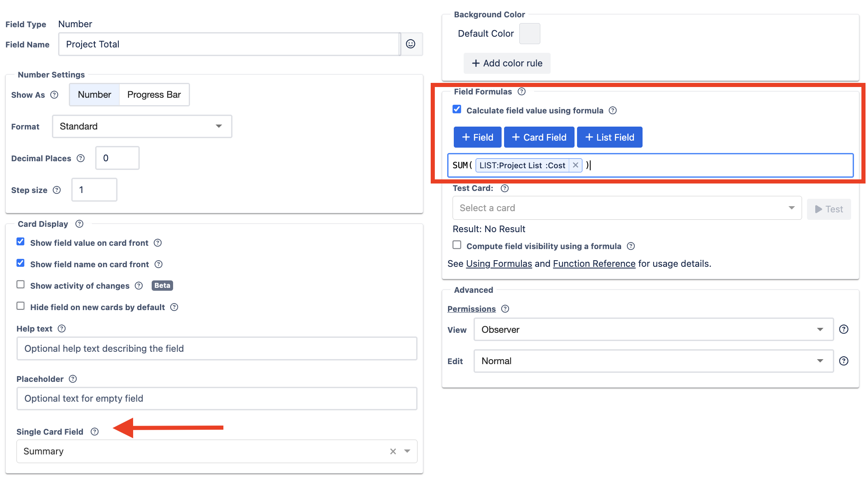
Task: Open the Format Standard dropdown
Action: [142, 127]
